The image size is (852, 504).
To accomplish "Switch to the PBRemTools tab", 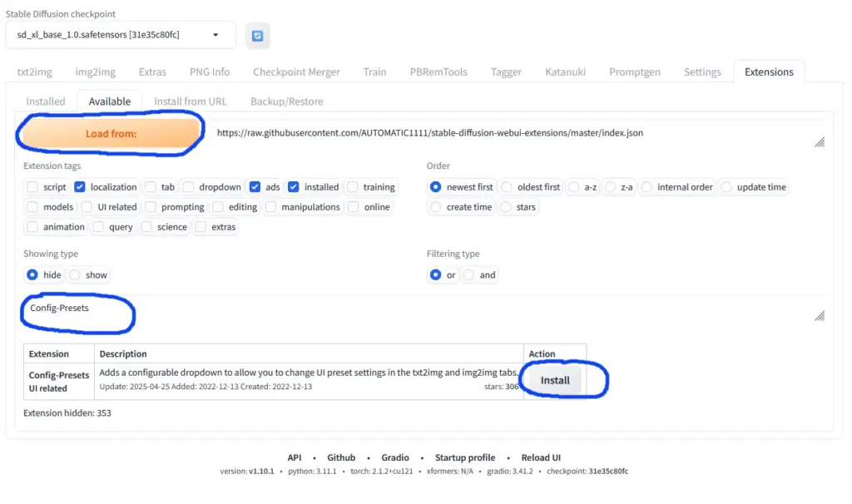I will point(438,72).
